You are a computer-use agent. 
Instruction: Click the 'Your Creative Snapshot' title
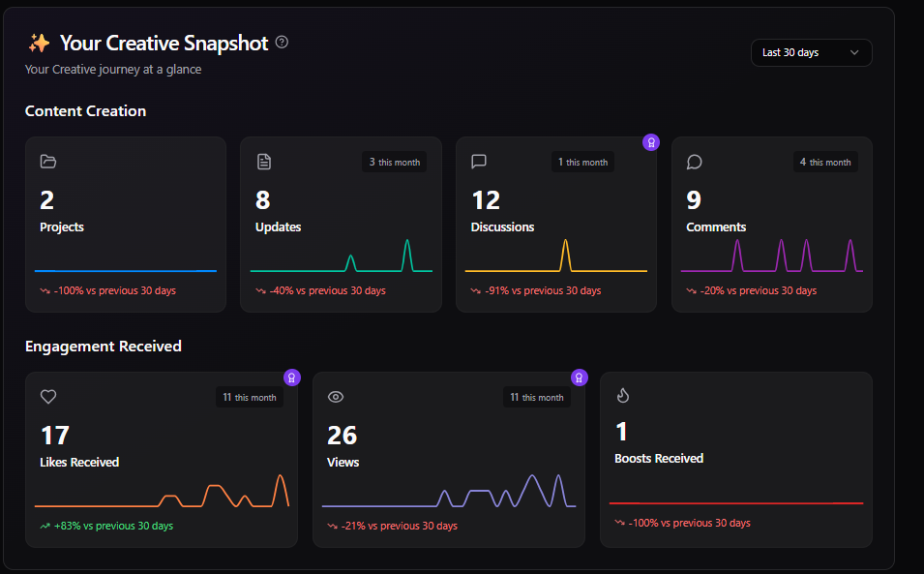click(x=164, y=43)
